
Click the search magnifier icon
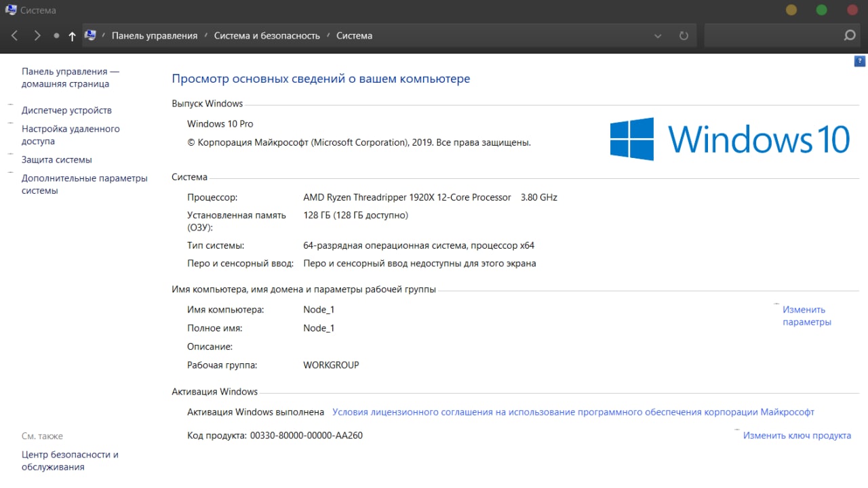click(850, 35)
